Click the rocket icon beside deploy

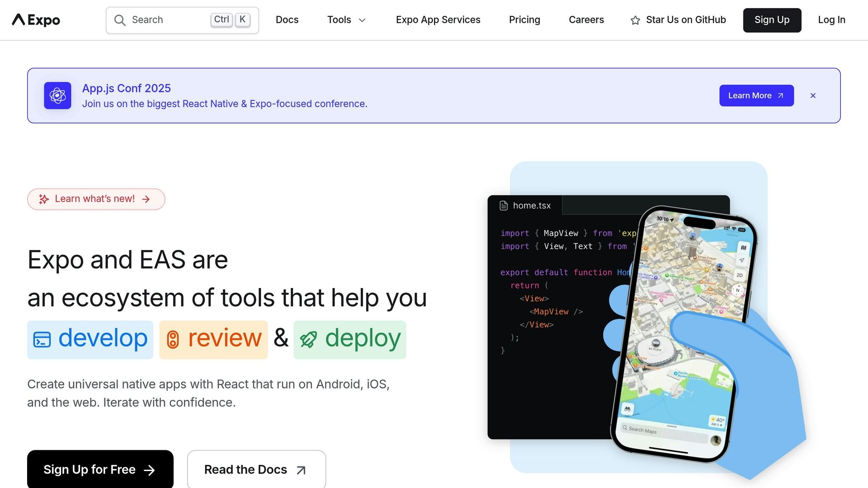(308, 340)
